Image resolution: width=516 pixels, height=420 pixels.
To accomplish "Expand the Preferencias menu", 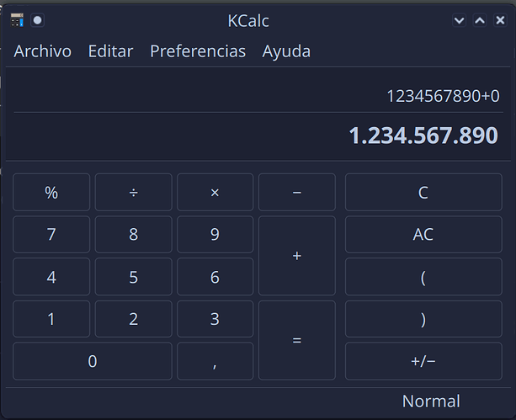I will click(198, 51).
